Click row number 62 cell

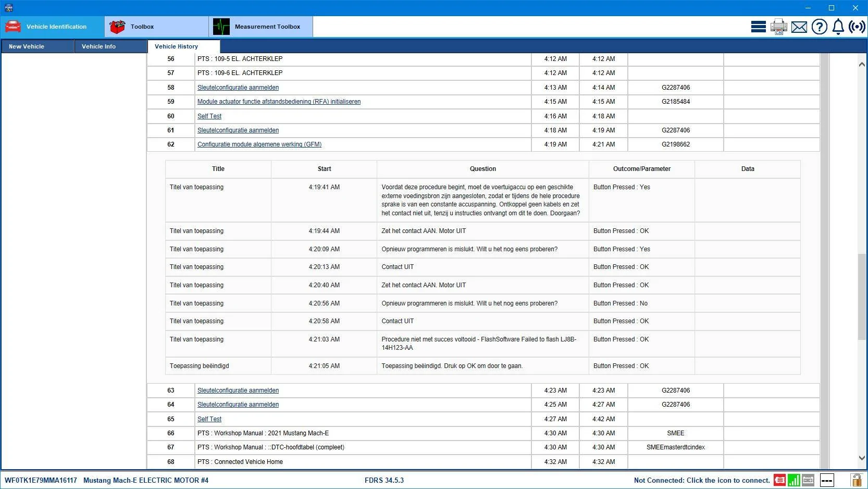pyautogui.click(x=171, y=144)
